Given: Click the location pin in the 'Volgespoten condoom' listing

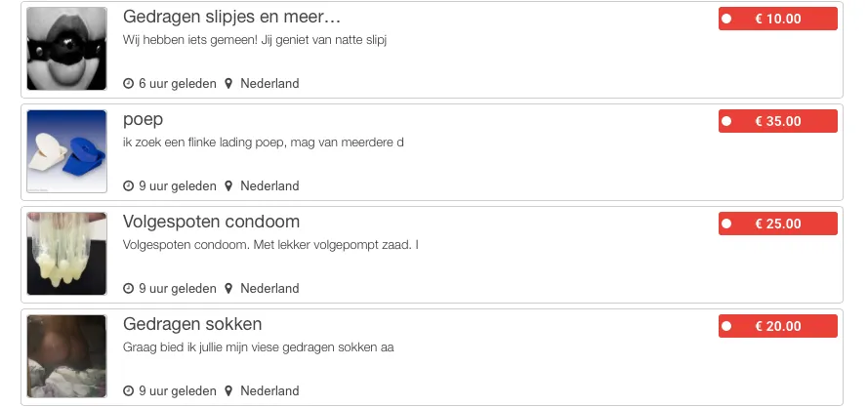Looking at the screenshot, I should (x=228, y=289).
